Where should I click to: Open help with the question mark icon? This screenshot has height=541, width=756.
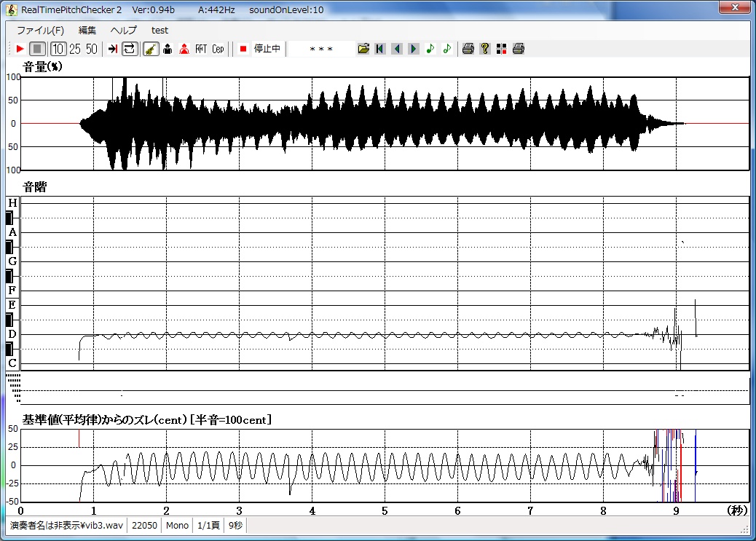tap(485, 49)
